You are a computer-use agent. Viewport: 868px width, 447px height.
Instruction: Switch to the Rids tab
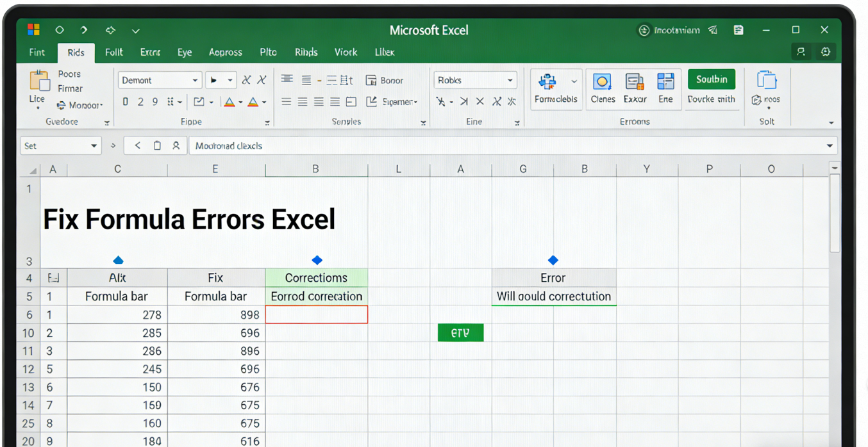(76, 53)
